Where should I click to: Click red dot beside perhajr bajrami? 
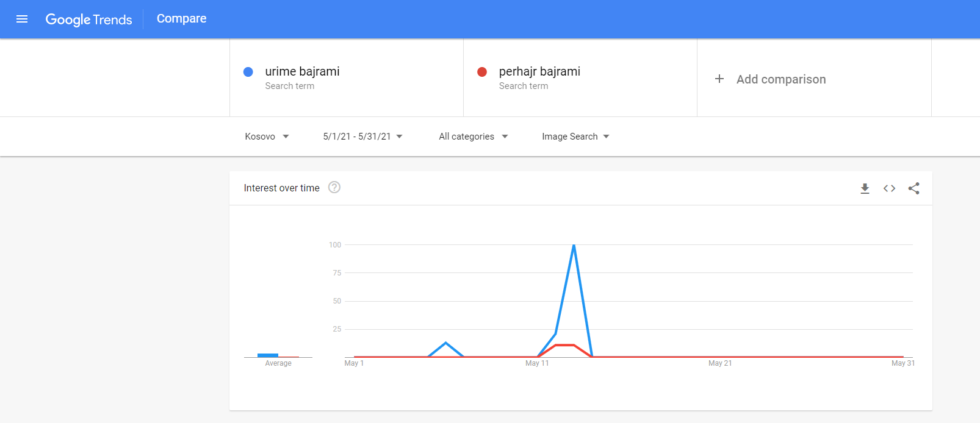tap(482, 72)
